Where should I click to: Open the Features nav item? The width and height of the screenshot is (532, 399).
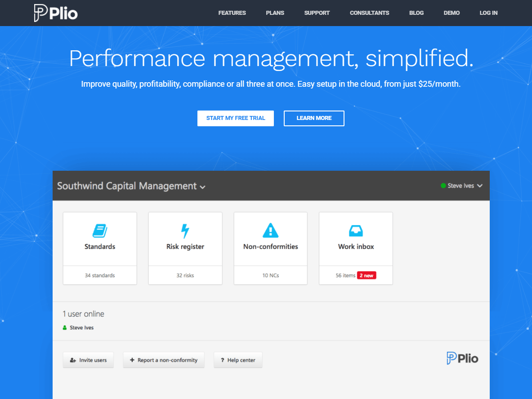coord(232,13)
